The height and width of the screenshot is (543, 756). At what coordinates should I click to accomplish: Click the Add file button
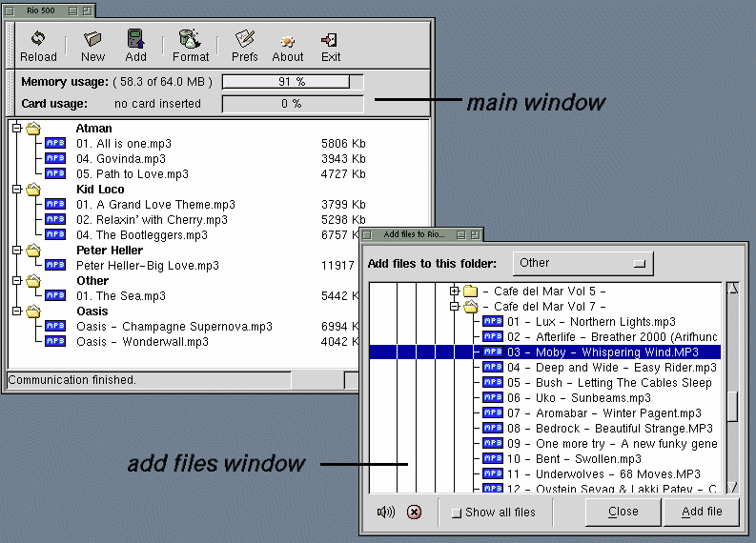(702, 512)
